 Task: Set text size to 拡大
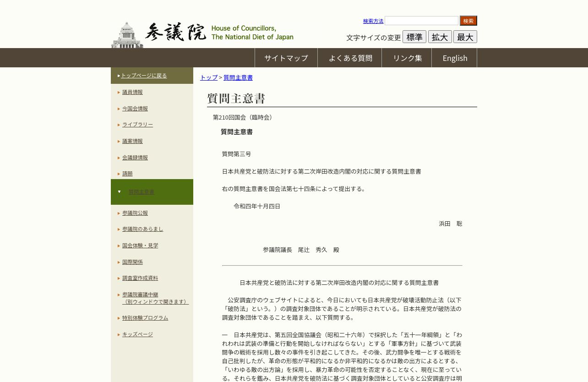point(440,37)
